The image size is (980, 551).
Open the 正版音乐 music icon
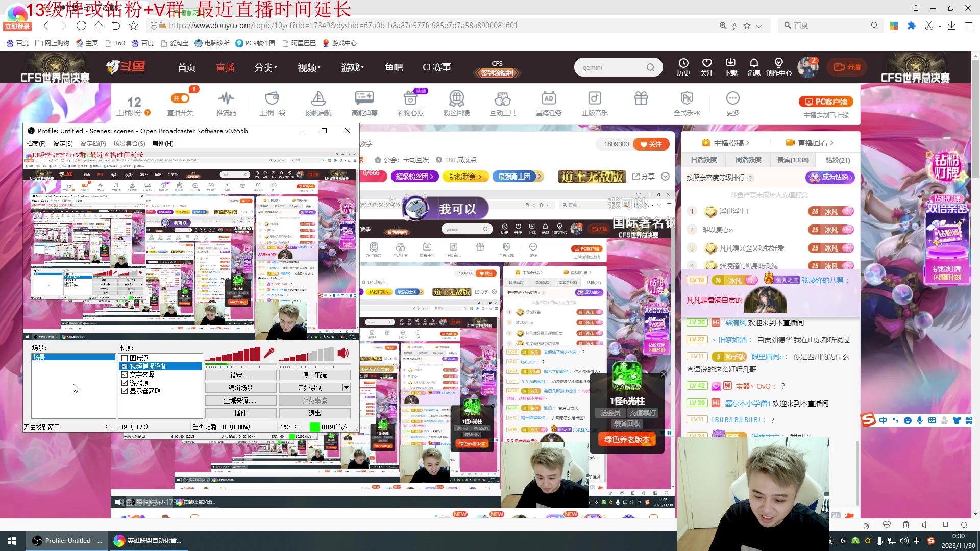click(595, 104)
